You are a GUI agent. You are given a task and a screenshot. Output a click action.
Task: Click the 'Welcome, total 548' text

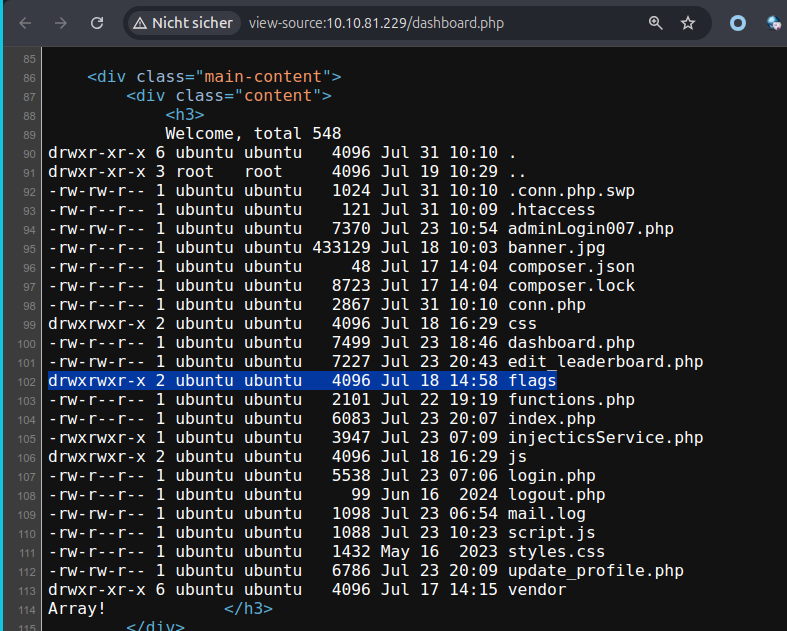[253, 134]
